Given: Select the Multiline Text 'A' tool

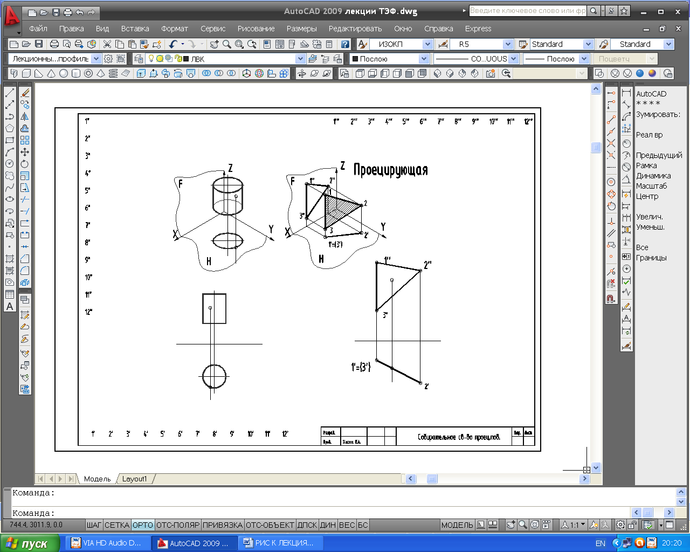Looking at the screenshot, I should pos(9,306).
